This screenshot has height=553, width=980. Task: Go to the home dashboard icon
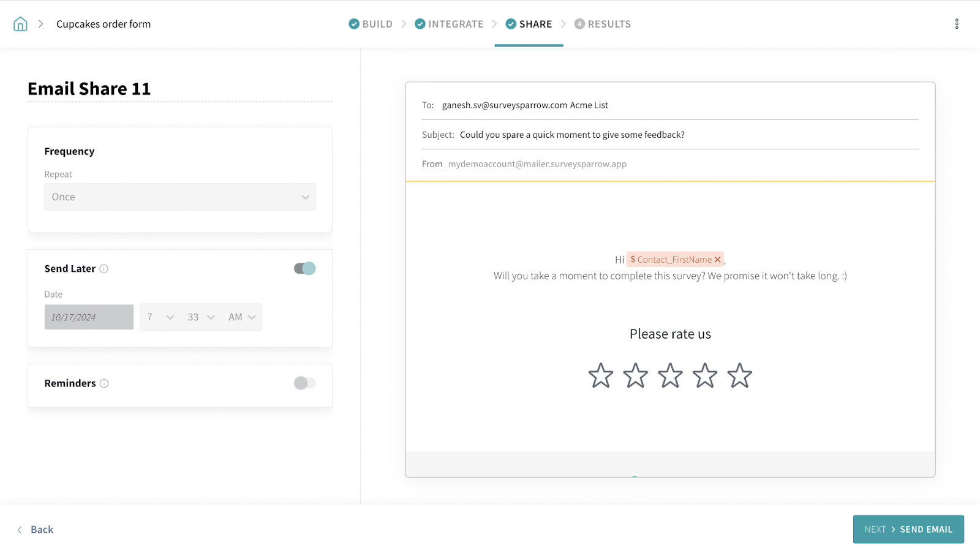pos(20,24)
